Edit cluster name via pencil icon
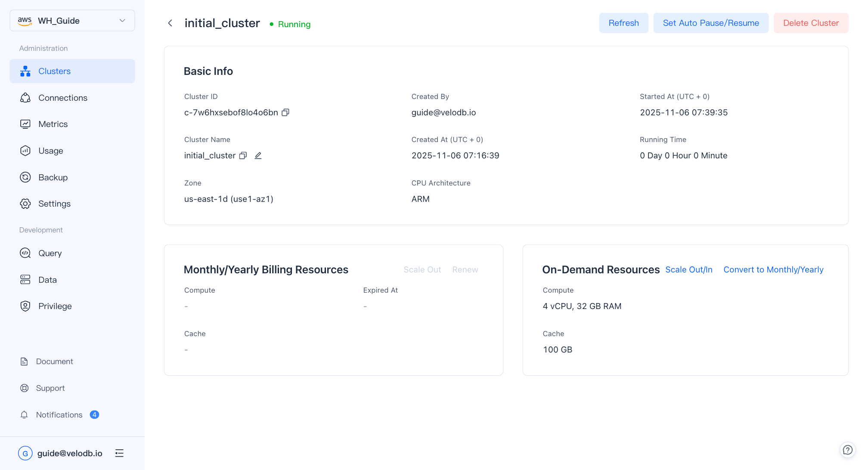 [x=258, y=155]
